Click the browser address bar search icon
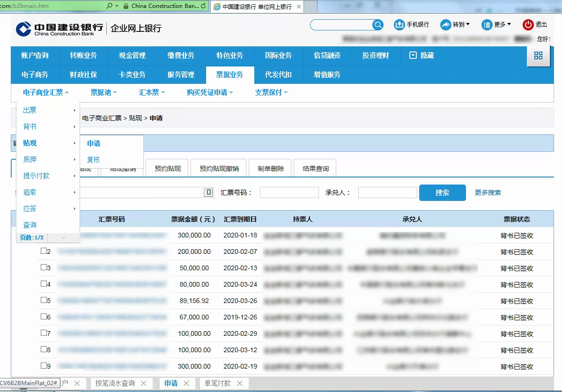 [110, 6]
